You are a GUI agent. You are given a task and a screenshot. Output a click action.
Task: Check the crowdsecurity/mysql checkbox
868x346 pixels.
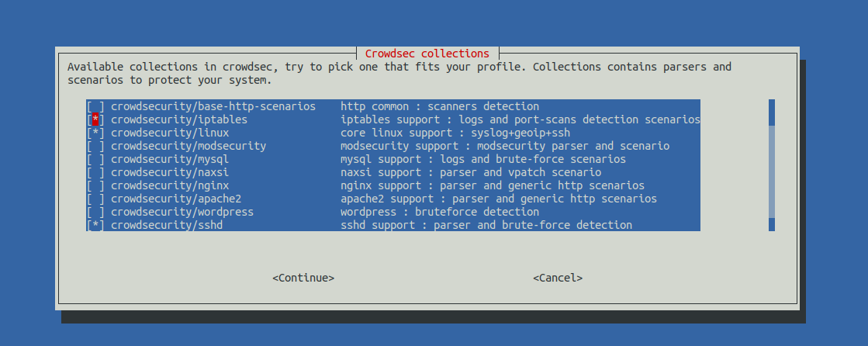[x=95, y=159]
